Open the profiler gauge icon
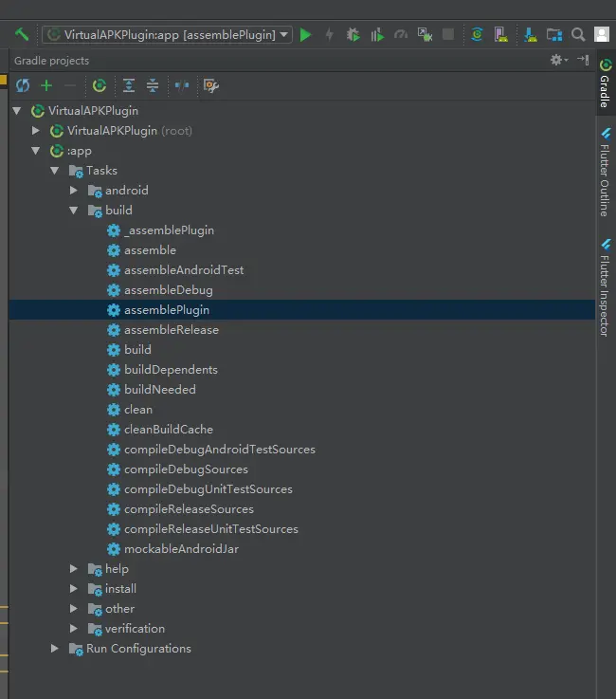The image size is (616, 699). coord(401,34)
